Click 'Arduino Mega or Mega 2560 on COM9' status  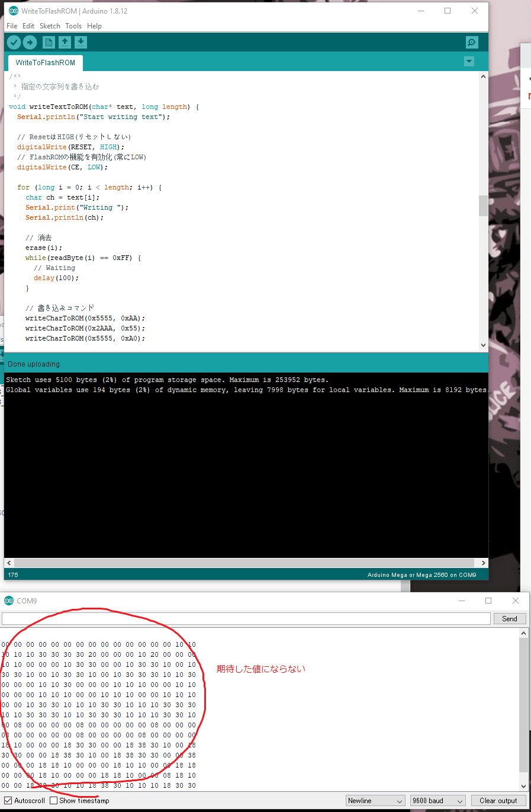click(421, 575)
